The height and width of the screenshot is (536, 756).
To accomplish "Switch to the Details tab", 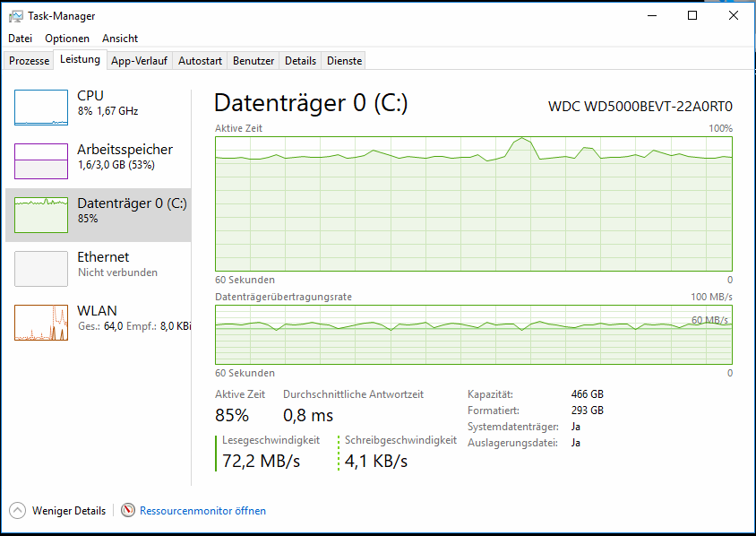I will tap(300, 60).
